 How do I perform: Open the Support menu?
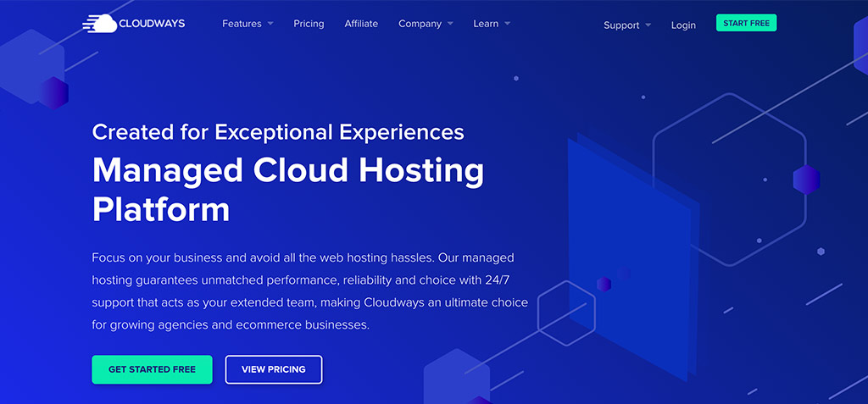(621, 25)
